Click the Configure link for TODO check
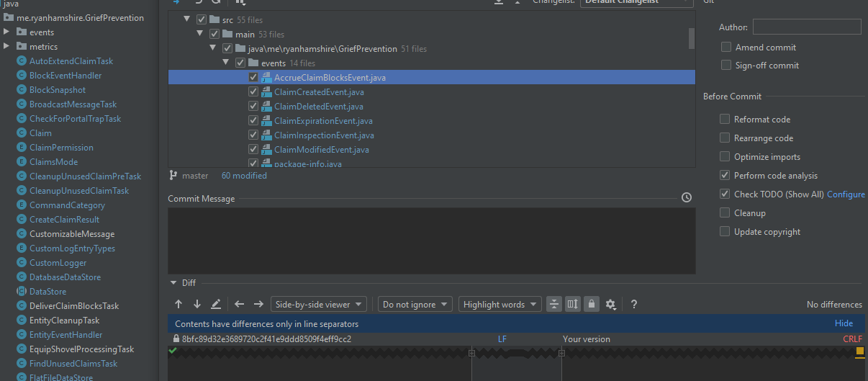The height and width of the screenshot is (381, 868). (x=846, y=194)
